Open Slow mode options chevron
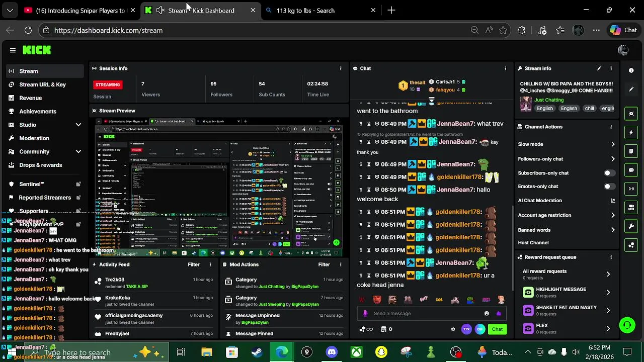 613,144
